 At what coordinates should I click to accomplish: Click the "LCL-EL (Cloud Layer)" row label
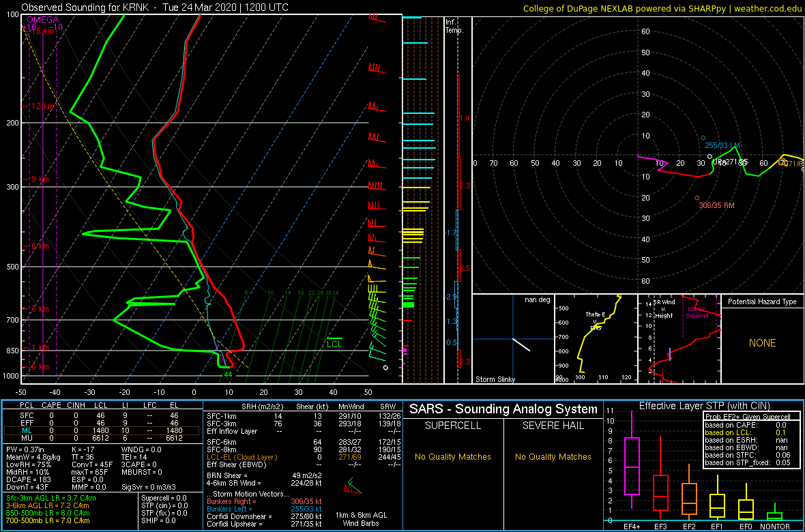pos(241,458)
